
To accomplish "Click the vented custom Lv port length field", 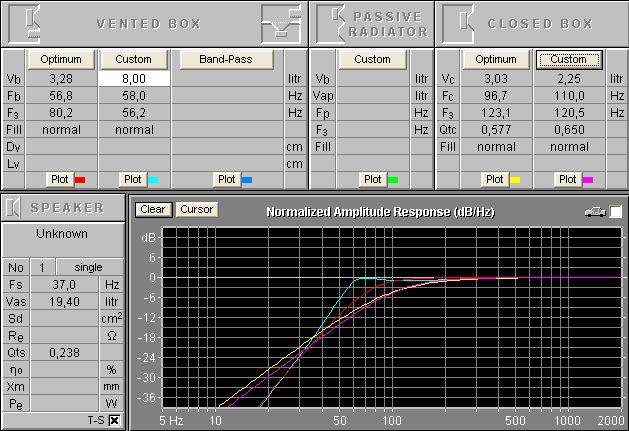I will 134,164.
